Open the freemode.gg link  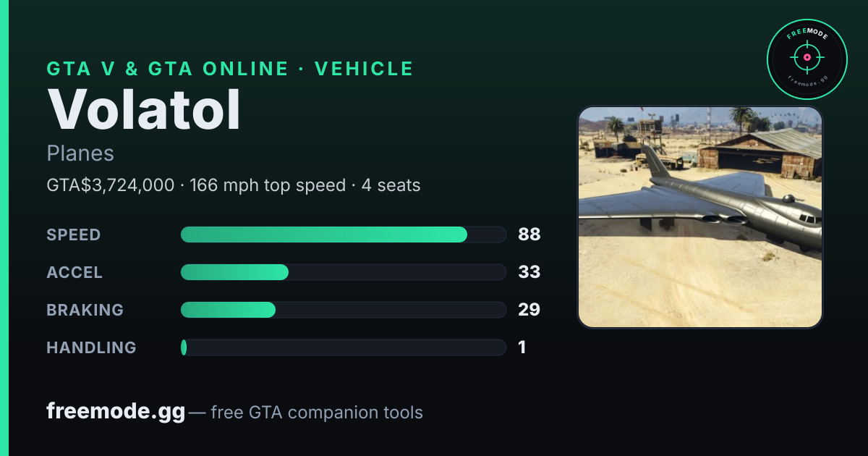click(x=116, y=412)
